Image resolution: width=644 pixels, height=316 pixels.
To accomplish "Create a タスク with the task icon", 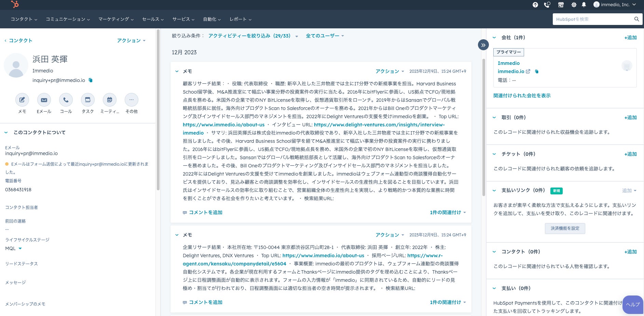I will pyautogui.click(x=88, y=100).
